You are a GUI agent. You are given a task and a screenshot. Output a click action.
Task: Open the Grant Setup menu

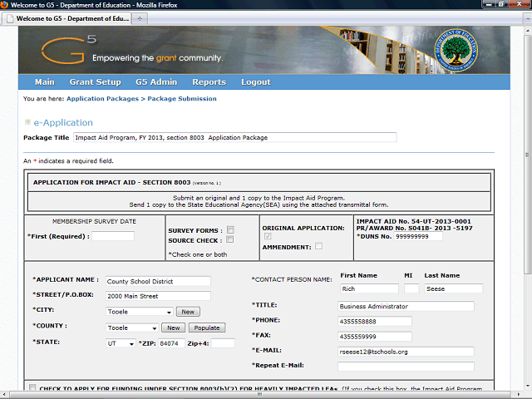pos(95,82)
